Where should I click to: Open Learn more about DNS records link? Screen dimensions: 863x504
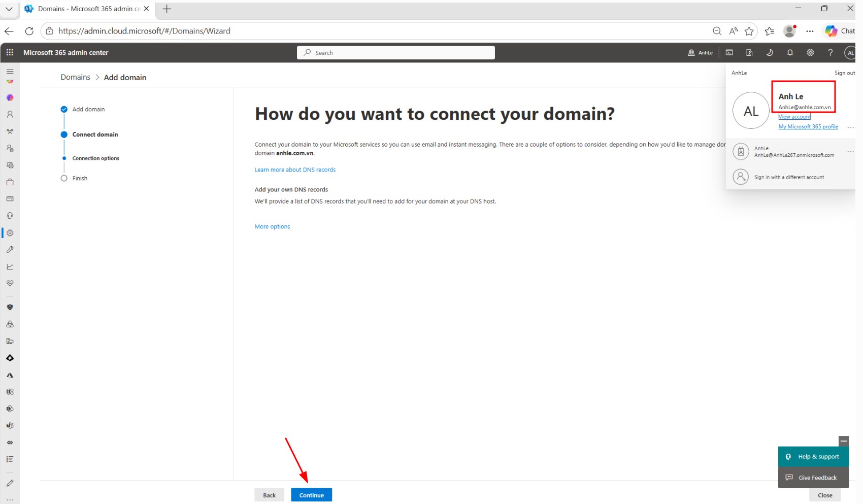[295, 170]
